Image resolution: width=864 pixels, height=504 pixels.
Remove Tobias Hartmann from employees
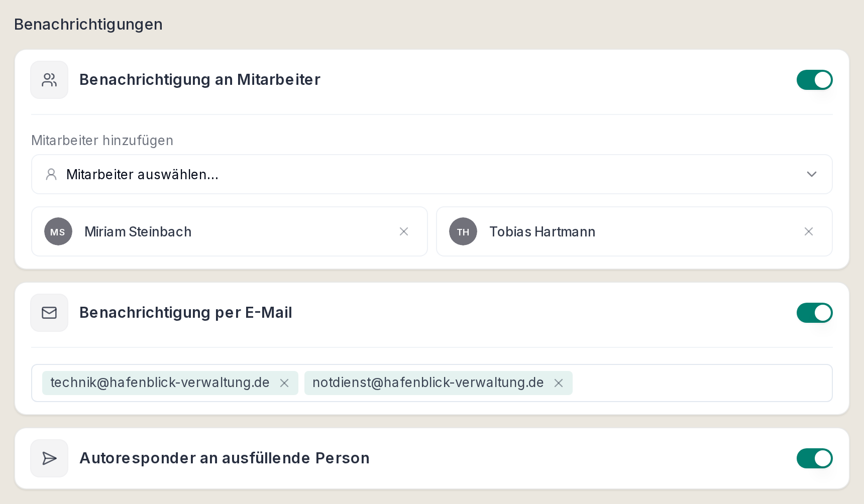pos(809,231)
